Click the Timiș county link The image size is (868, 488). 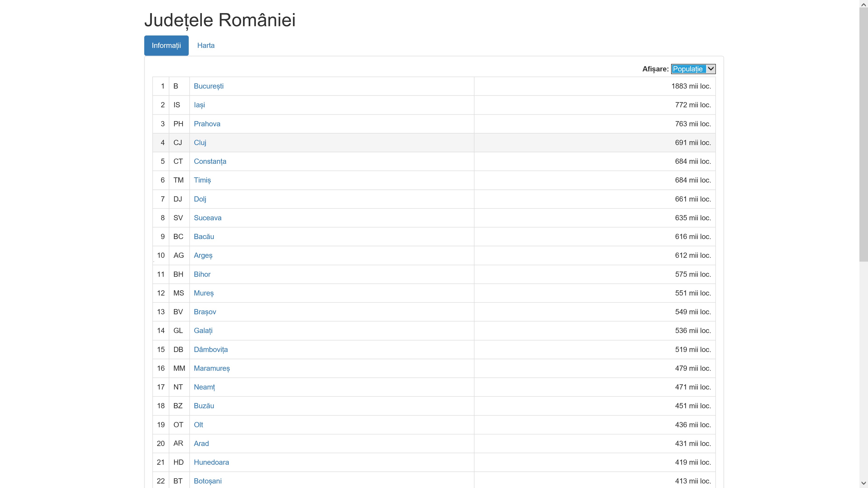click(202, 180)
